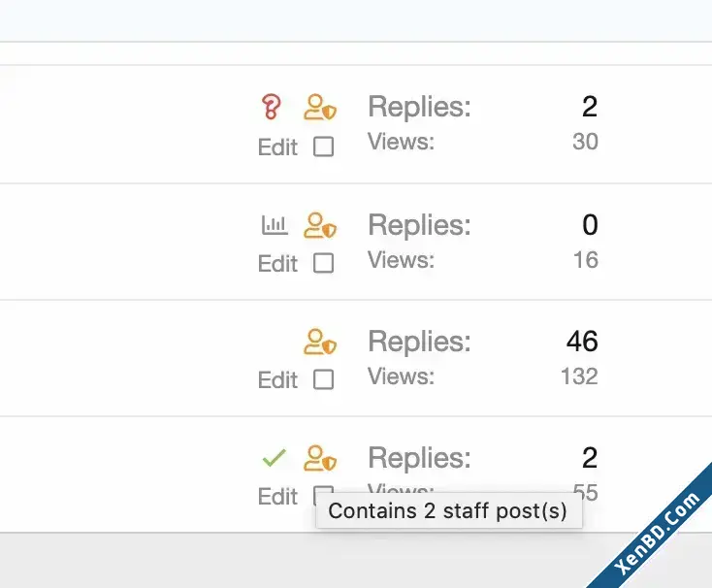Click staff icon in poll thread row

320,225
